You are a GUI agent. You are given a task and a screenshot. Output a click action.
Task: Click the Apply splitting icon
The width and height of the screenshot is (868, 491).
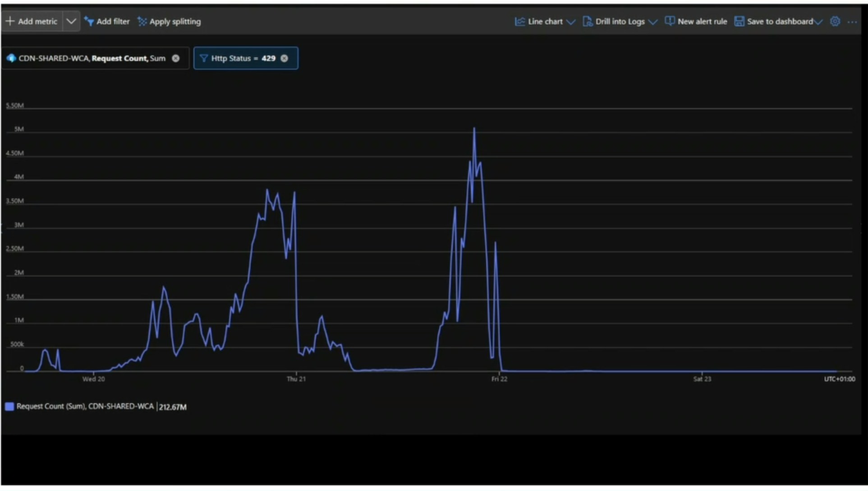[x=142, y=21]
